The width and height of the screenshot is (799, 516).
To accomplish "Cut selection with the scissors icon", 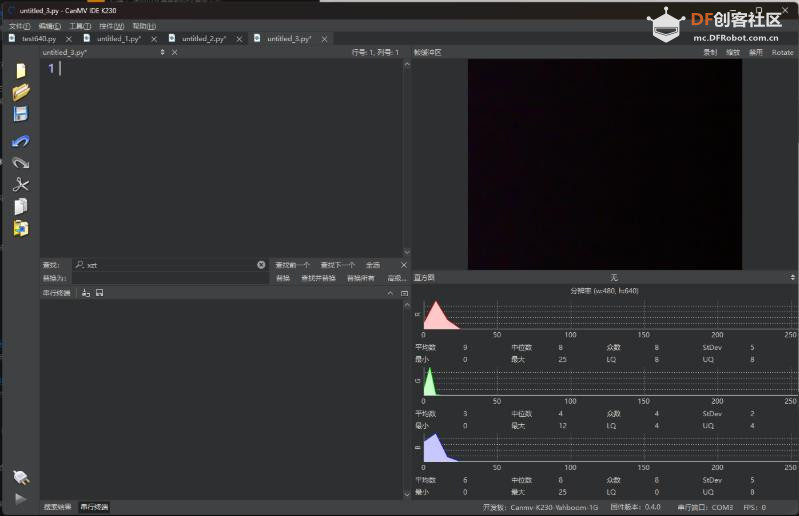I will click(x=21, y=185).
